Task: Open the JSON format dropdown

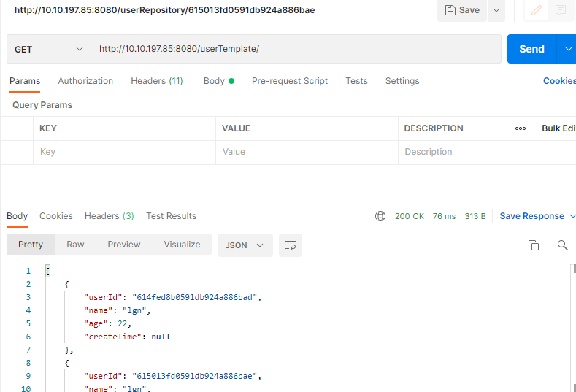Action: tap(245, 245)
